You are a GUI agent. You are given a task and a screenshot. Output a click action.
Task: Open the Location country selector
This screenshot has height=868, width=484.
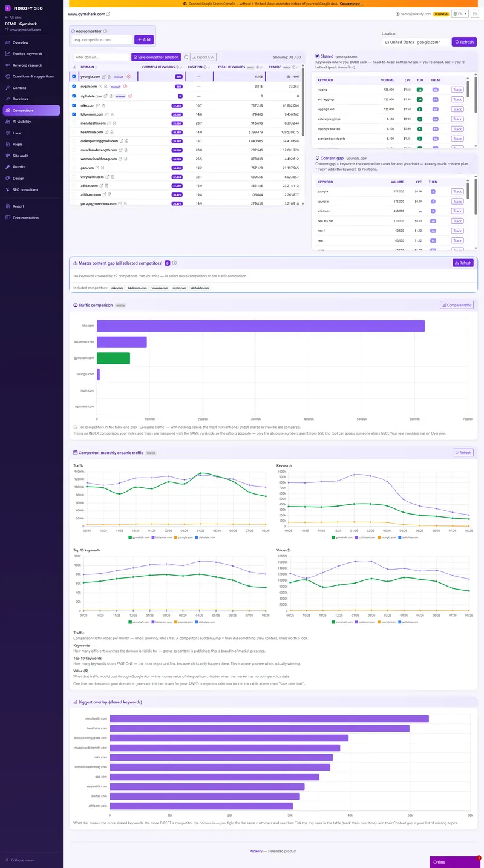pyautogui.click(x=416, y=42)
